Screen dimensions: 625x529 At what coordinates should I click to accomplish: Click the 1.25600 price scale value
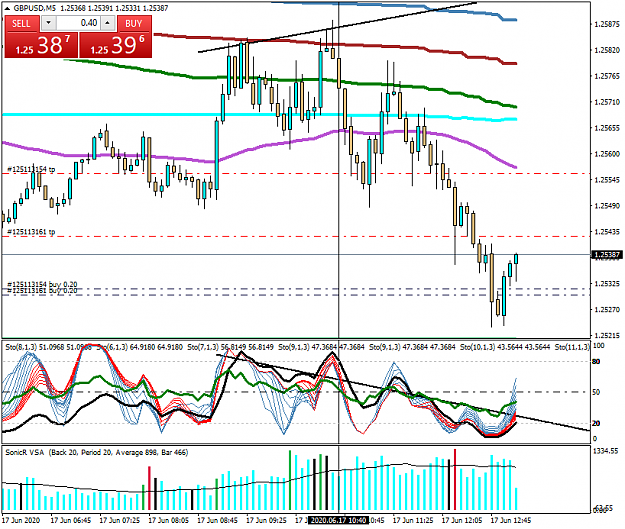tap(607, 154)
